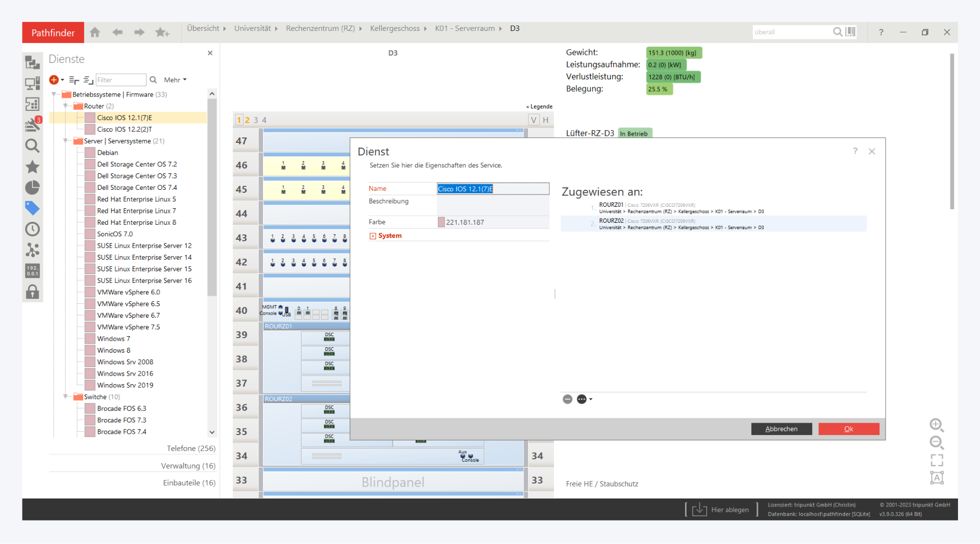
Task: Collapse Server | Serversysteme folder
Action: tap(65, 141)
